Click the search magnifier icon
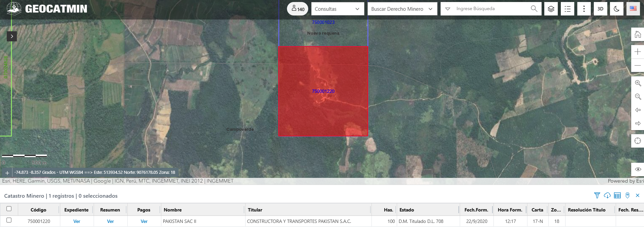Viewport: 644px width, 232px height. pyautogui.click(x=534, y=9)
